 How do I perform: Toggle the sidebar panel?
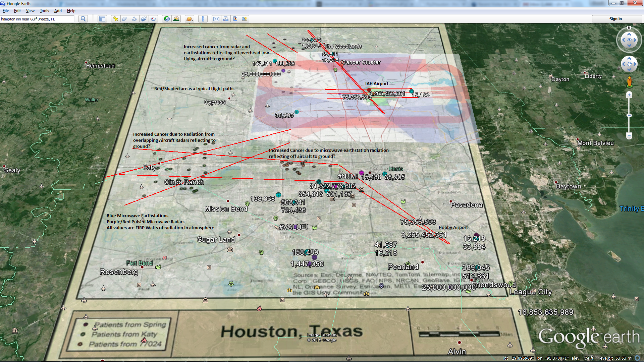102,19
